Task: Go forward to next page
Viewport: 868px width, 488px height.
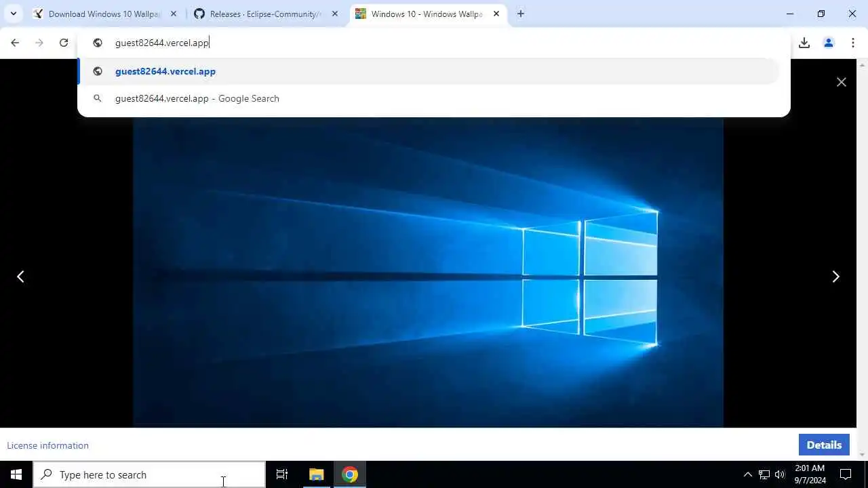Action: point(39,43)
